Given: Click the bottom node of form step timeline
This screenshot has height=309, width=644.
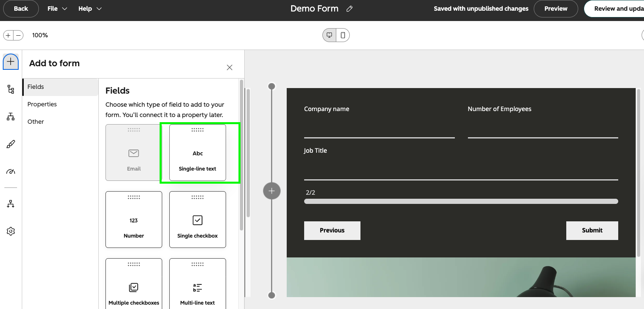Looking at the screenshot, I should click(272, 295).
